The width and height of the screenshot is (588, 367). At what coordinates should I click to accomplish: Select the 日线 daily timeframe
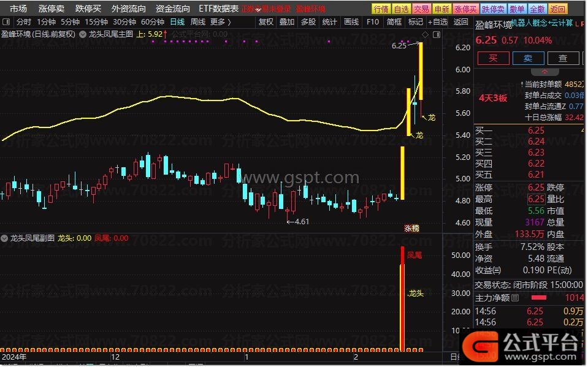(177, 21)
